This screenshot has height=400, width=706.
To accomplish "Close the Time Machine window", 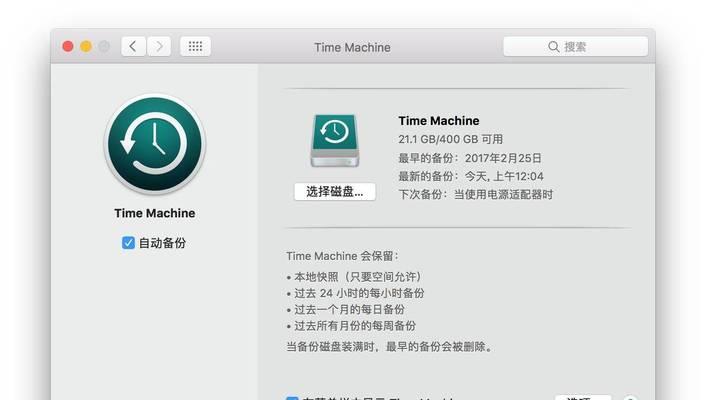I will [x=68, y=46].
